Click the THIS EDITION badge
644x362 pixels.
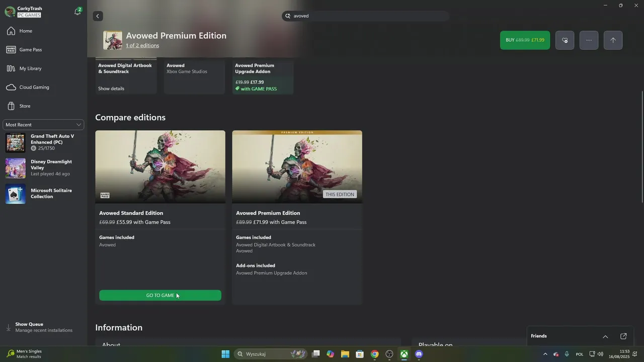pyautogui.click(x=340, y=195)
